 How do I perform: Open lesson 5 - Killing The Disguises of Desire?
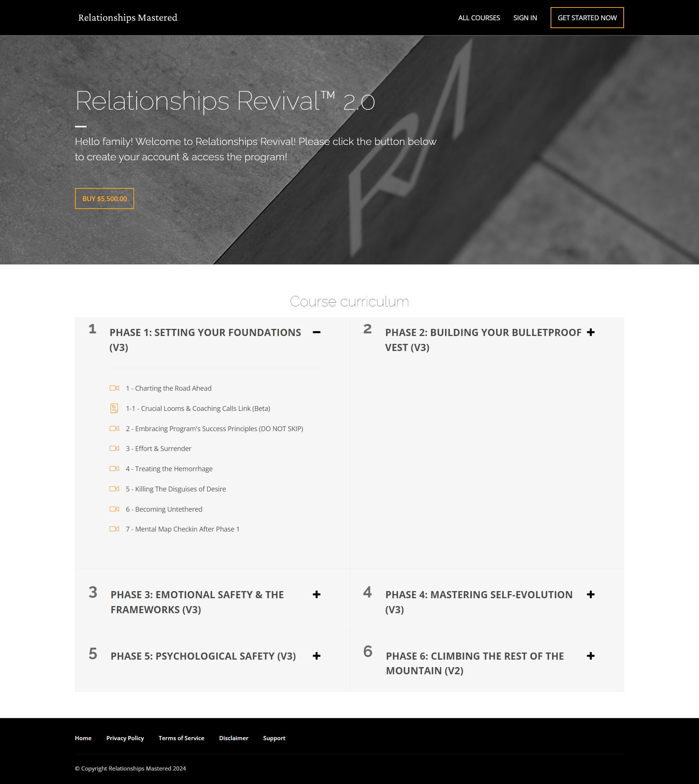pos(175,488)
